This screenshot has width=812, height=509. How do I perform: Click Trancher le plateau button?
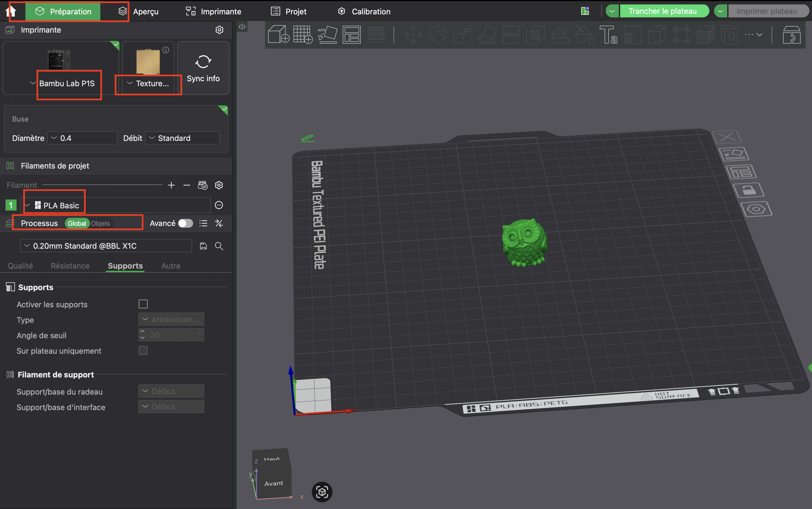(x=662, y=11)
